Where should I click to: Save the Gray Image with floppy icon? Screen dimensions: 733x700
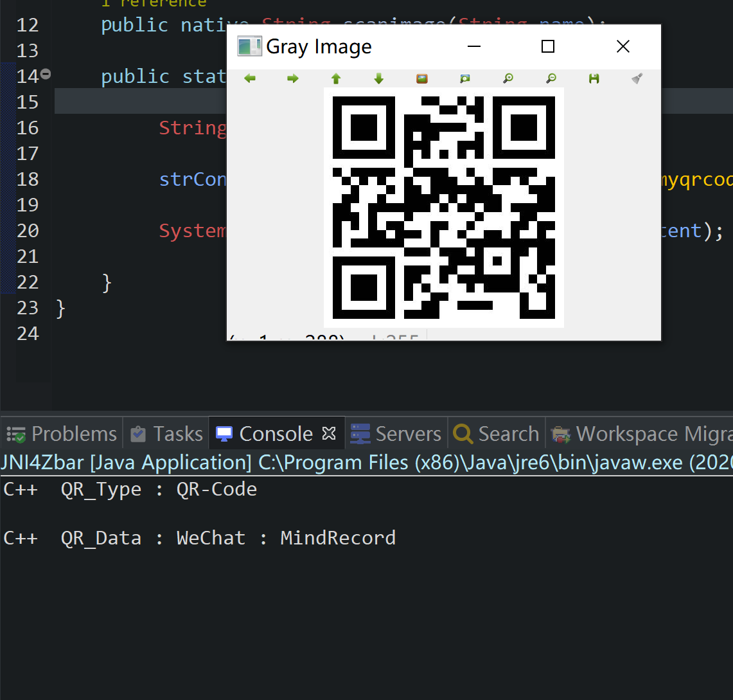point(594,78)
